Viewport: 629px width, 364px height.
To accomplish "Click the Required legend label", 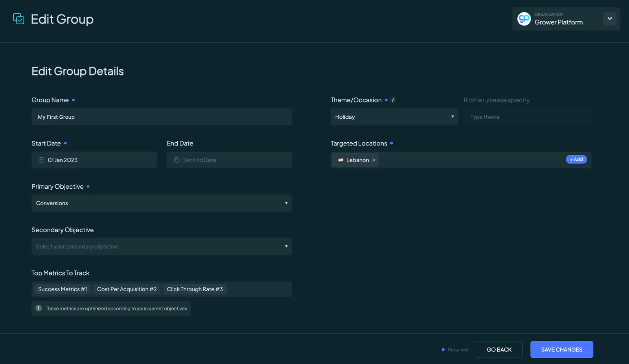I will (x=458, y=350).
